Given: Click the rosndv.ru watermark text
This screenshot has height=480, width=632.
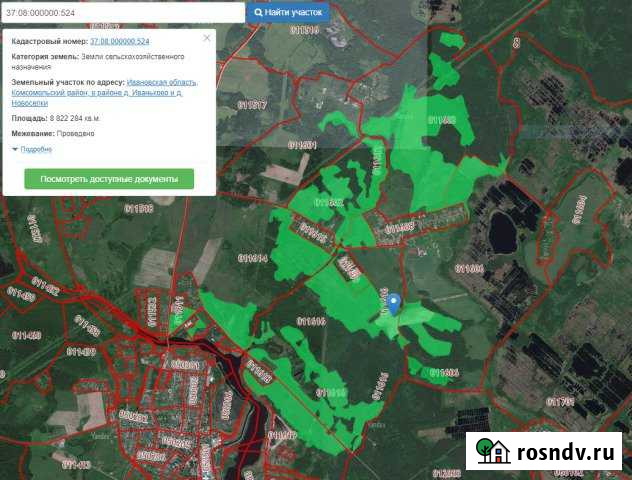Looking at the screenshot, I should tap(565, 453).
